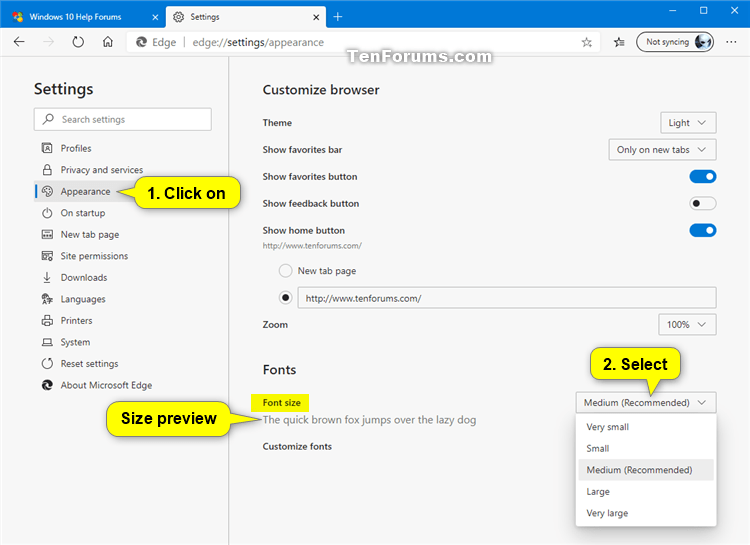Viewport: 750px width, 545px height.
Task: Choose Very small font size
Action: pos(646,427)
